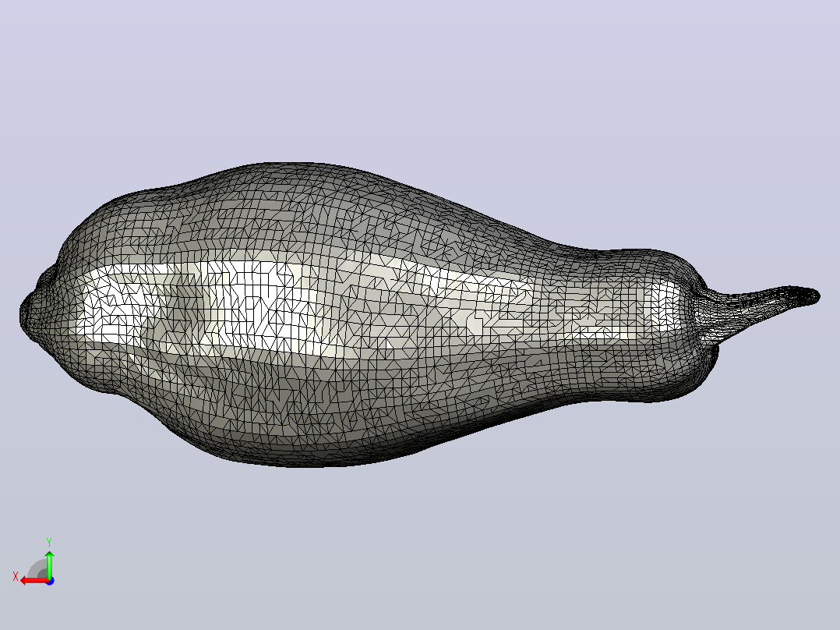Image resolution: width=840 pixels, height=630 pixels.
Task: Click the XY axis orientation triad
Action: tap(34, 563)
